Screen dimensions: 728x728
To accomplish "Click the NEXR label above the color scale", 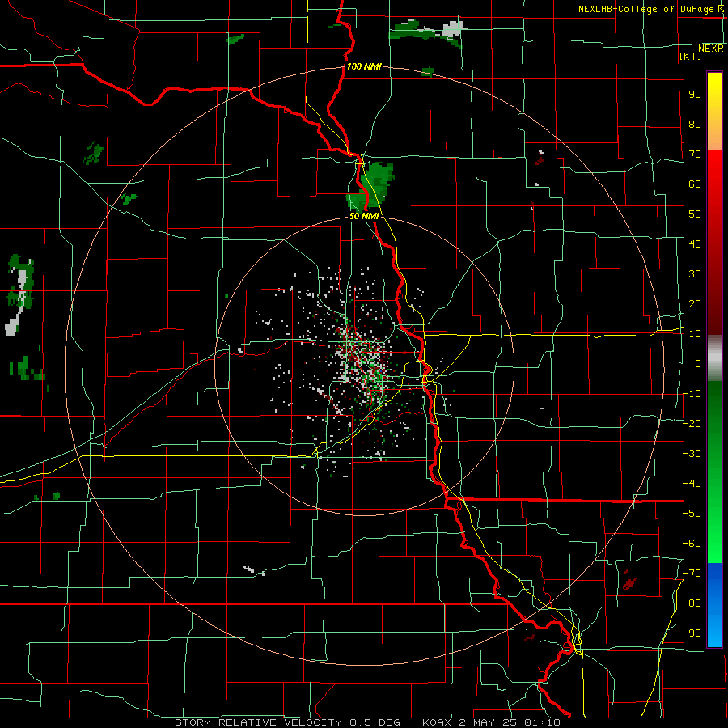I will pos(711,49).
